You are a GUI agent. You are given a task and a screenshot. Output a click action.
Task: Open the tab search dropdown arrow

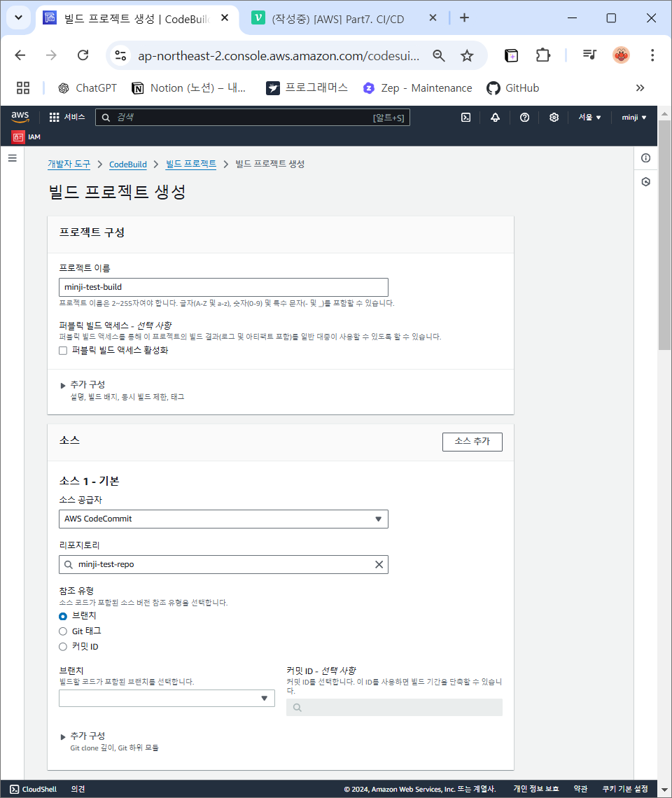point(18,17)
